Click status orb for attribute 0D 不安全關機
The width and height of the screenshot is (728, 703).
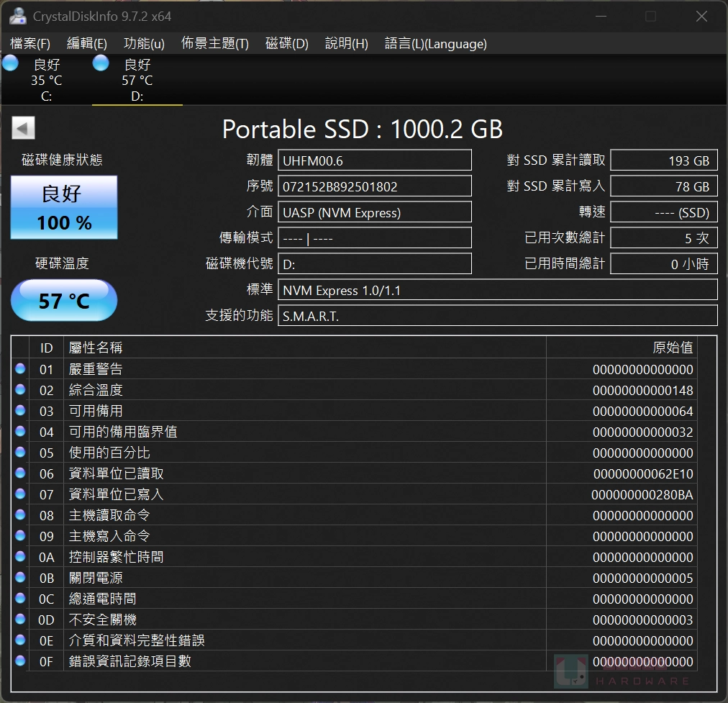(20, 620)
